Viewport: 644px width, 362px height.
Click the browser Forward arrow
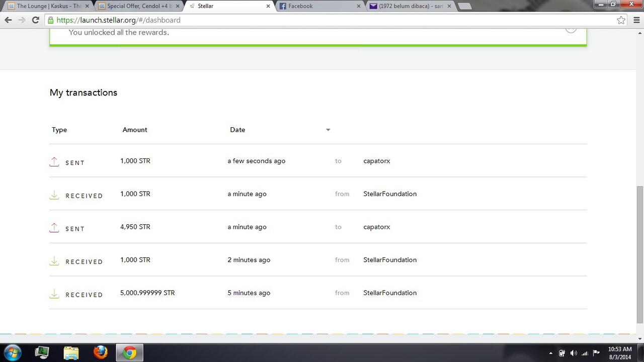click(22, 20)
